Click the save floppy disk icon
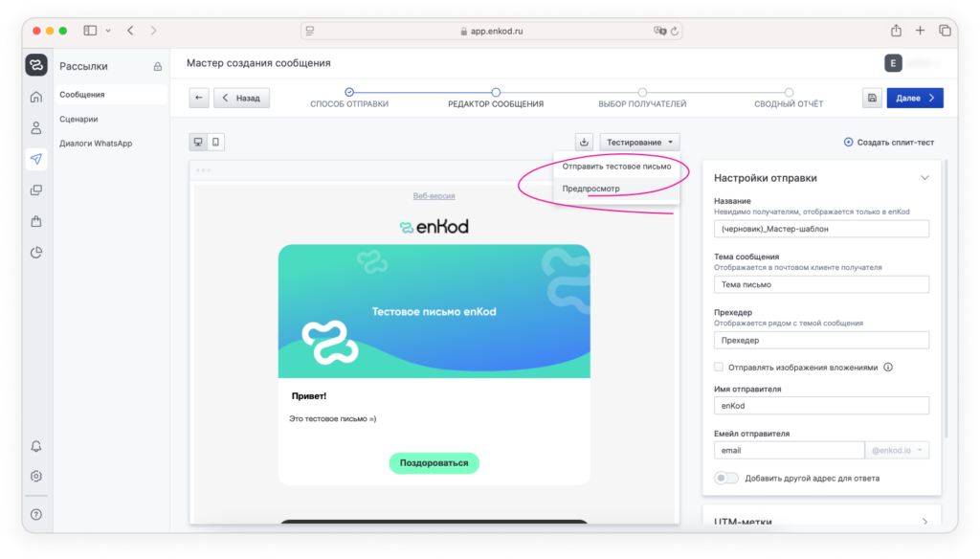980x559 pixels. [x=872, y=98]
